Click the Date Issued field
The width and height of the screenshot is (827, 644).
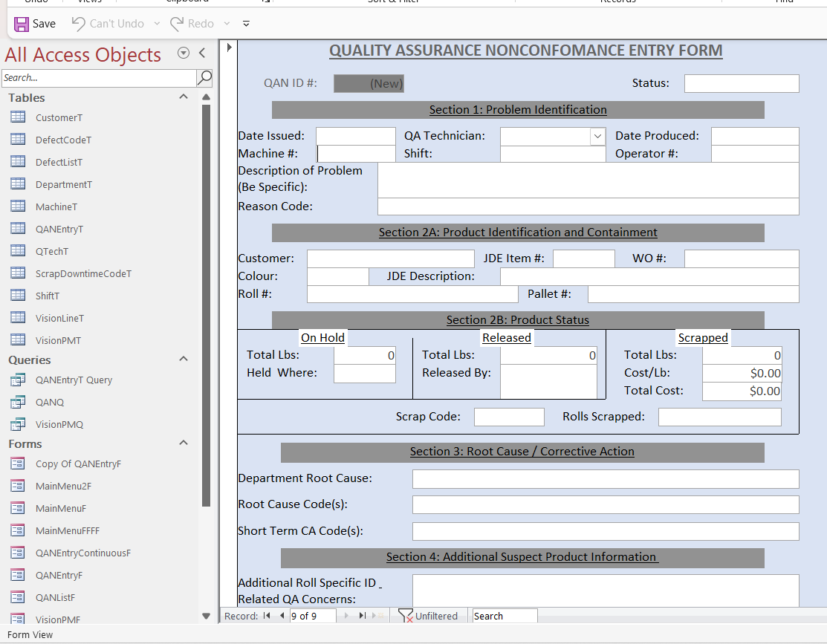(355, 136)
